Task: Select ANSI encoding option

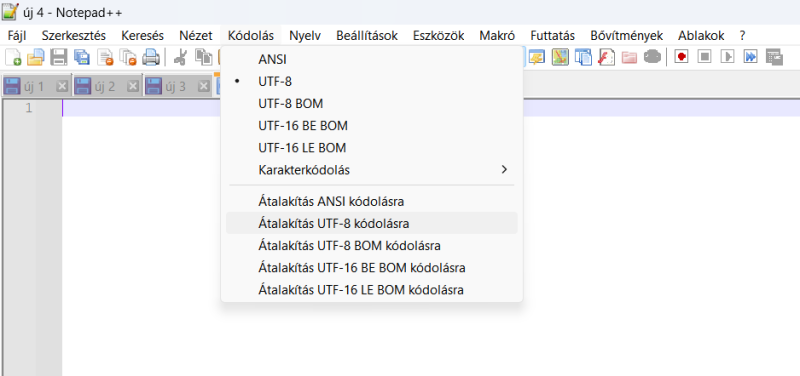Action: 371,59
